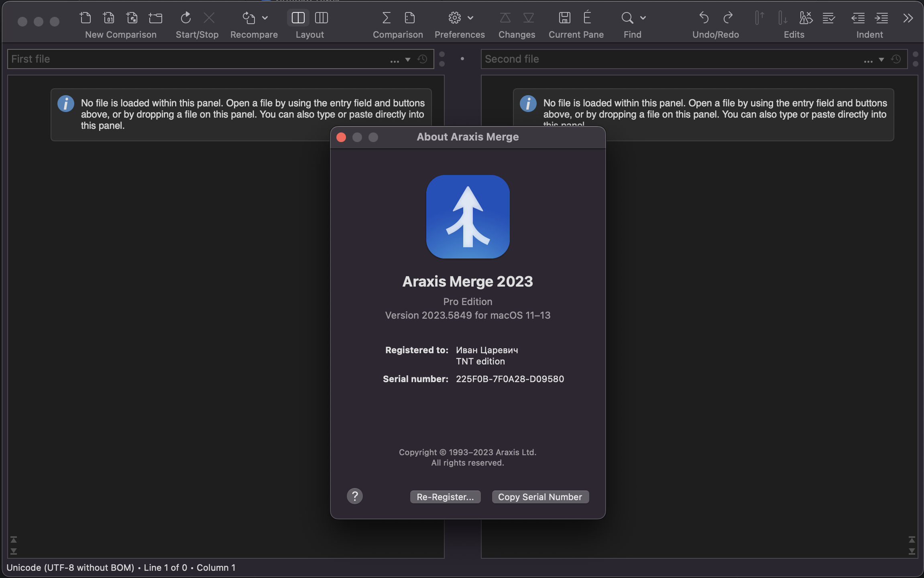Click the clear edit warnings icon
Viewport: 924px width, 578px height.
coord(806,18)
